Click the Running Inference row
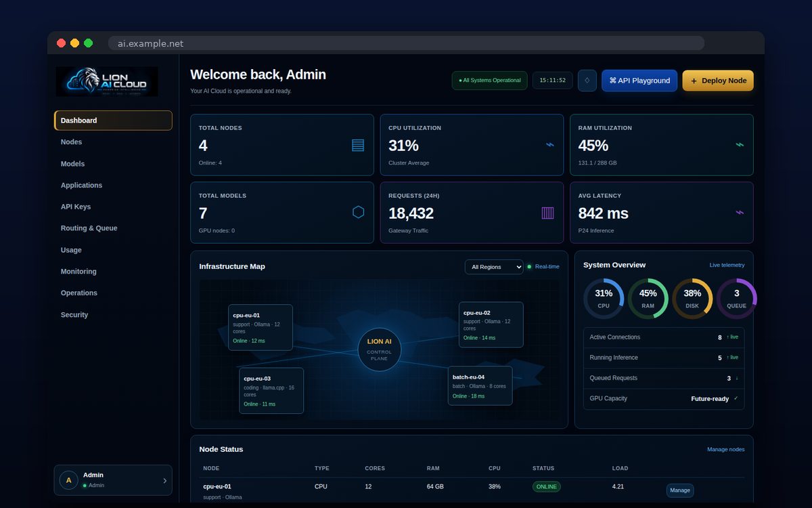The width and height of the screenshot is (812, 508). click(664, 358)
